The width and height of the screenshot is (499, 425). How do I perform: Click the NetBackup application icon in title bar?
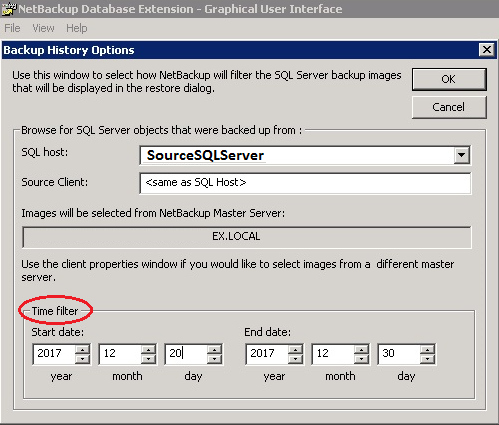coord(9,9)
